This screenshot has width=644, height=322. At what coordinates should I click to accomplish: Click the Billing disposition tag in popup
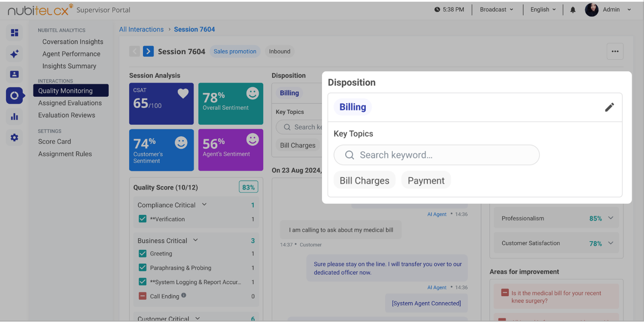pos(353,107)
